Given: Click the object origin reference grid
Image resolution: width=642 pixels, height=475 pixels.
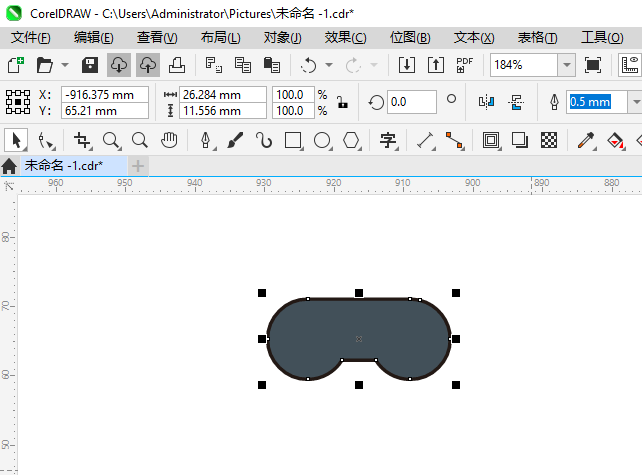Looking at the screenshot, I should 18,102.
